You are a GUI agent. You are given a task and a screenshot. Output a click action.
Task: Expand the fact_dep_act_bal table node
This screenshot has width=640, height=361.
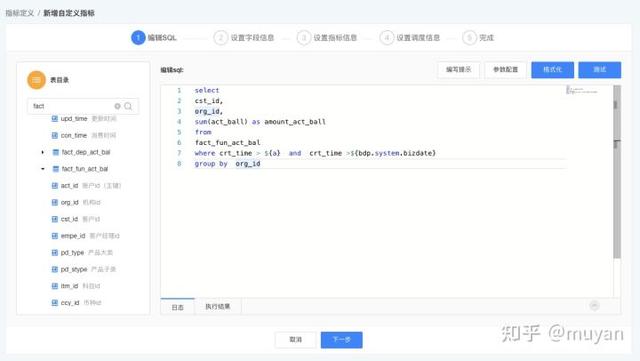pos(42,152)
